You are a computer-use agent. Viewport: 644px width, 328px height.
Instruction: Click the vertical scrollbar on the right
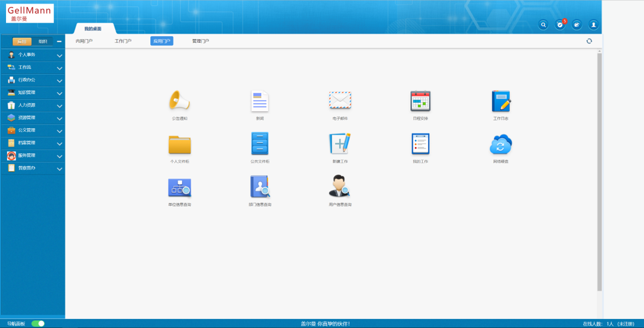[x=599, y=173]
